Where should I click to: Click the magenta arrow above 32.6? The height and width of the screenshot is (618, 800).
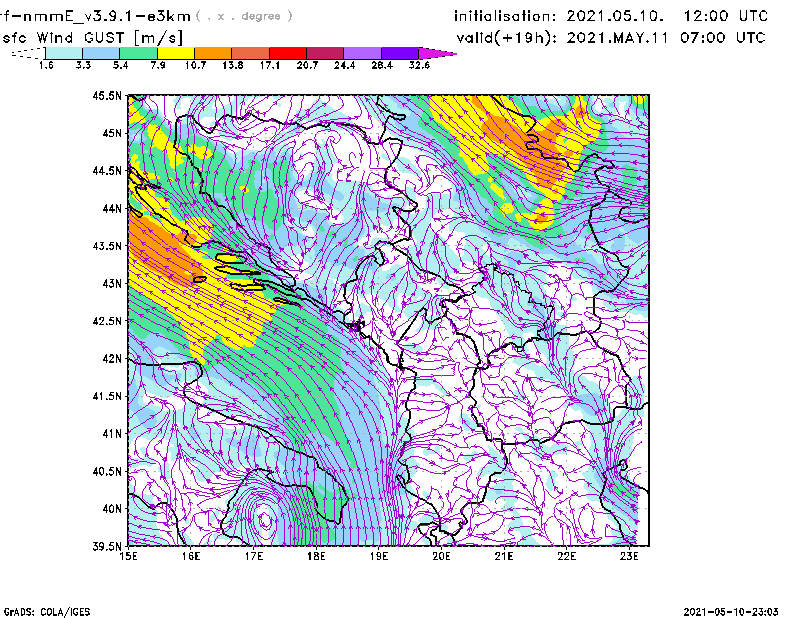[x=437, y=53]
